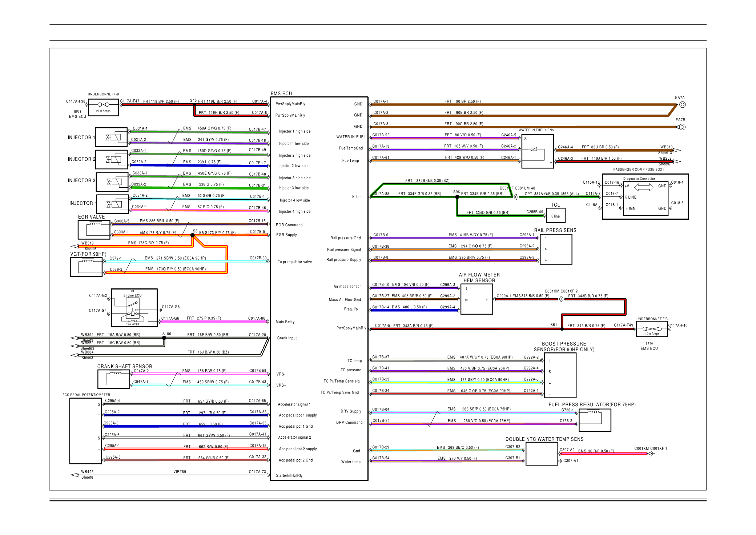The image size is (756, 535).
Task: Click the water in fuel sensor symbol
Action: pyautogui.click(x=534, y=149)
